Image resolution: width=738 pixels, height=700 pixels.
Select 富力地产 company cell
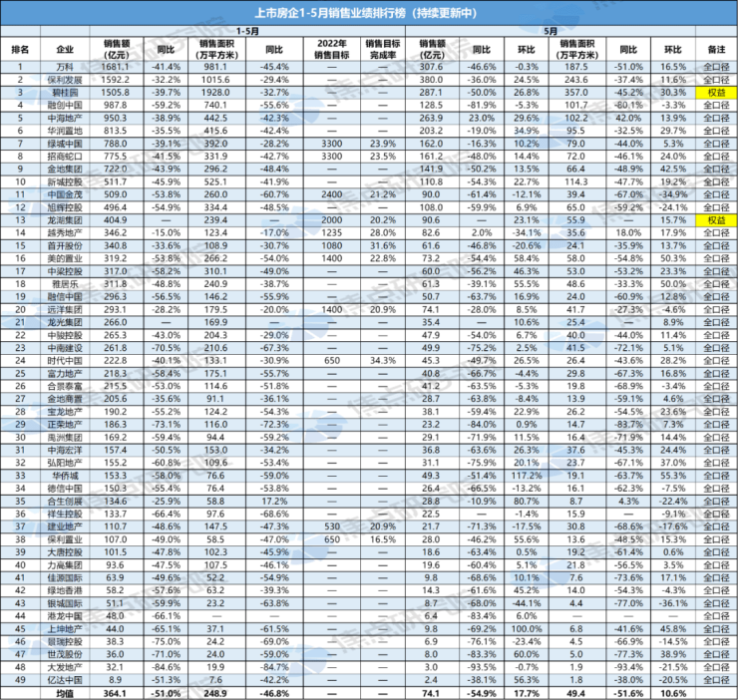click(65, 373)
